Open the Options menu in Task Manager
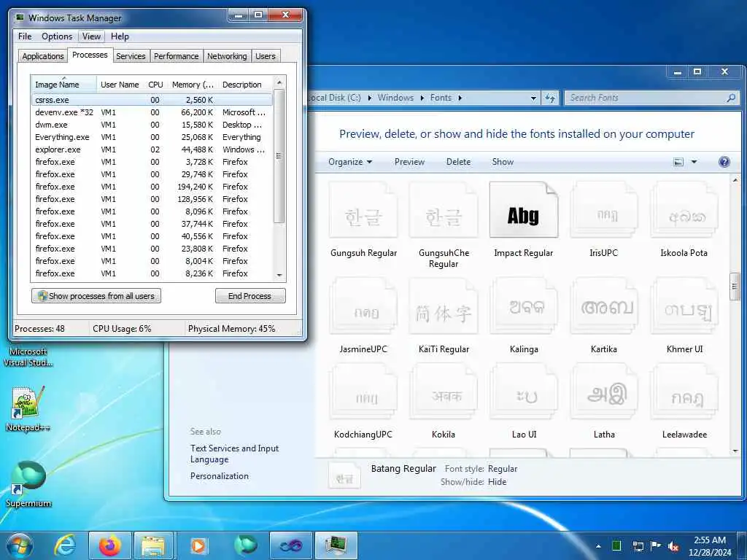Screen dimensions: 747x560 (57, 36)
